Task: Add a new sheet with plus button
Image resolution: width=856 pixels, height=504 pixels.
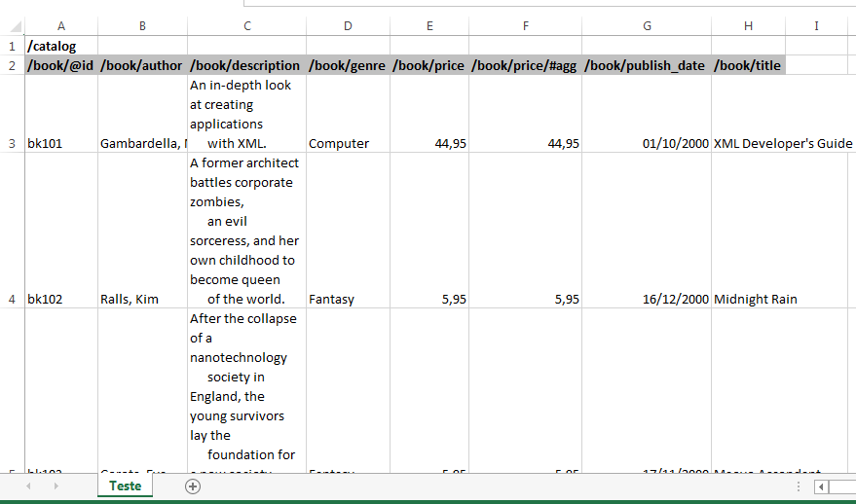Action: 193,486
